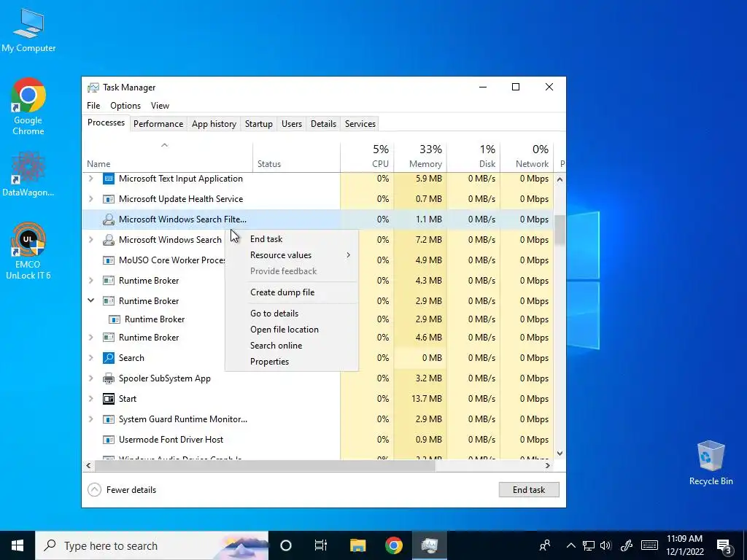The height and width of the screenshot is (560, 747).
Task: Expand the Start process row
Action: tap(91, 399)
